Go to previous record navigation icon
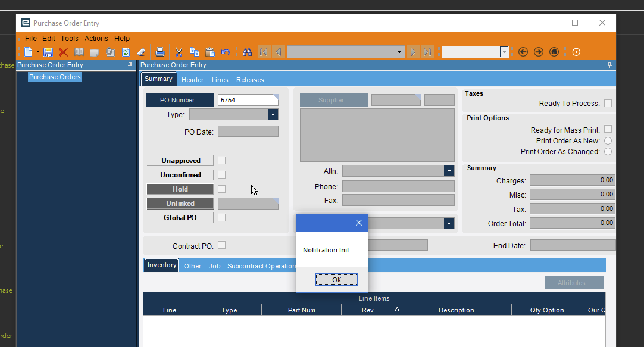The image size is (644, 347). pos(279,52)
